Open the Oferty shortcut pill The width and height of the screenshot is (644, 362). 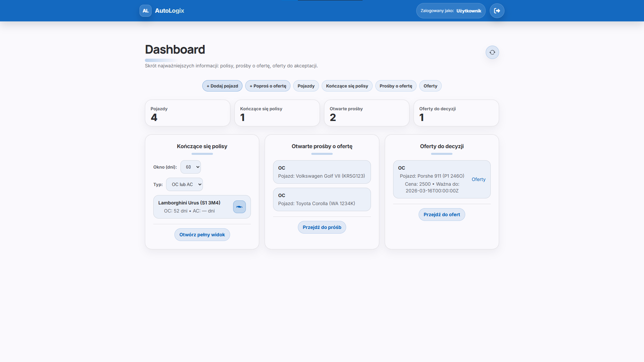pos(430,86)
